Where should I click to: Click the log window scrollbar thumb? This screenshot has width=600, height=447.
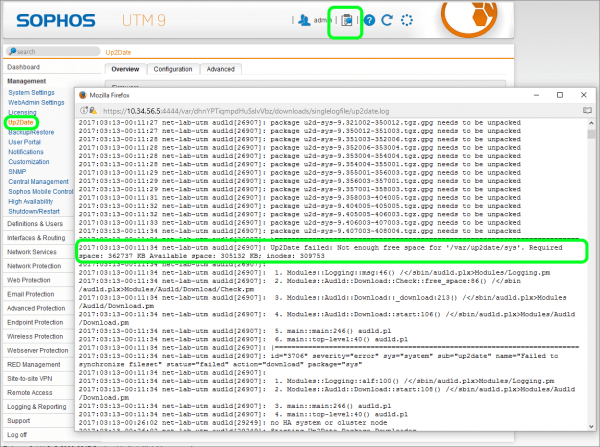pyautogui.click(x=591, y=134)
